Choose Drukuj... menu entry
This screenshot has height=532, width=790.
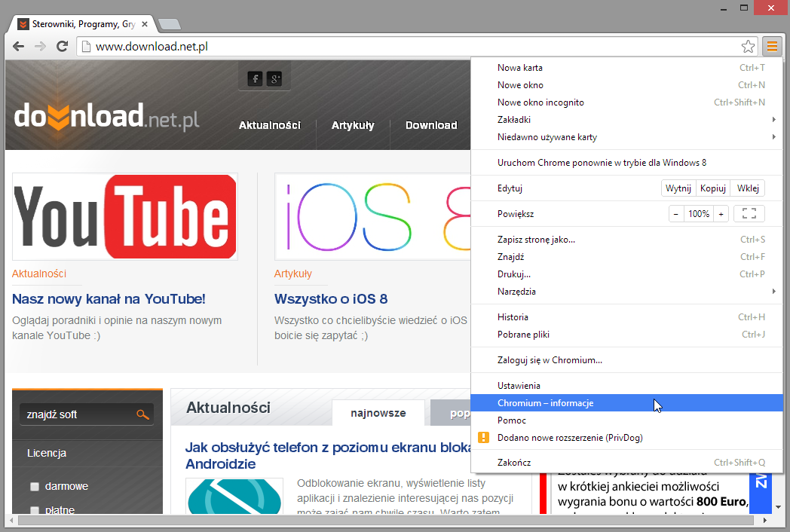(x=626, y=274)
